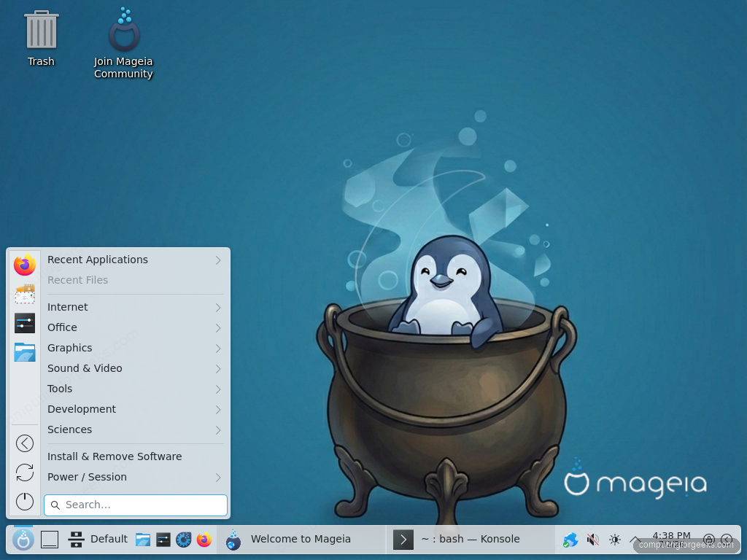
Task: Launch System Settings from the panel
Action: 163,540
